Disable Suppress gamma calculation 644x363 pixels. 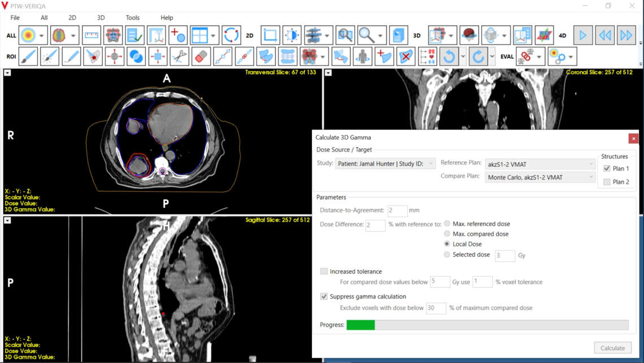point(324,296)
